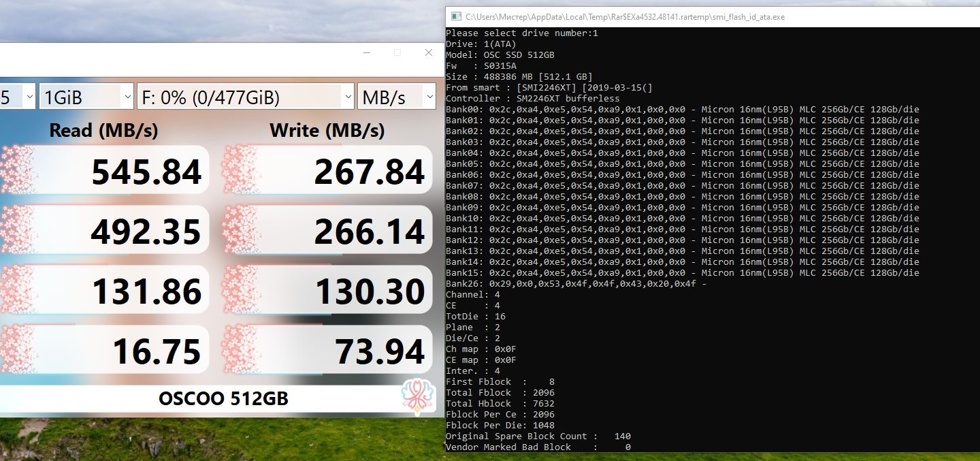Click the Read (MB/s) column header

[x=103, y=130]
